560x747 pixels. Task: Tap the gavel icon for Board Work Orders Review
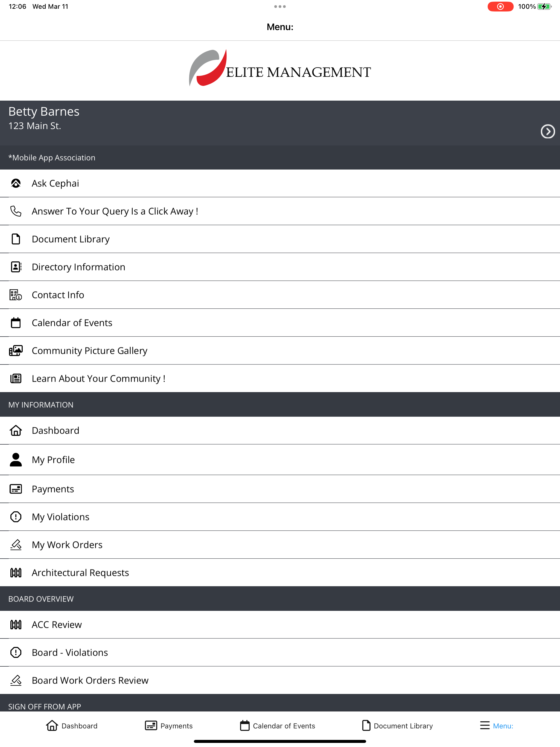coord(16,681)
